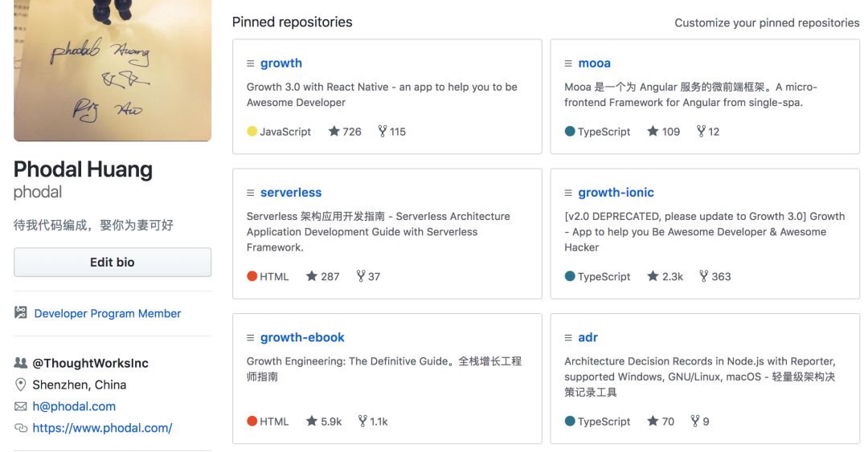Click the drag handle beside growth-ebook

point(251,338)
